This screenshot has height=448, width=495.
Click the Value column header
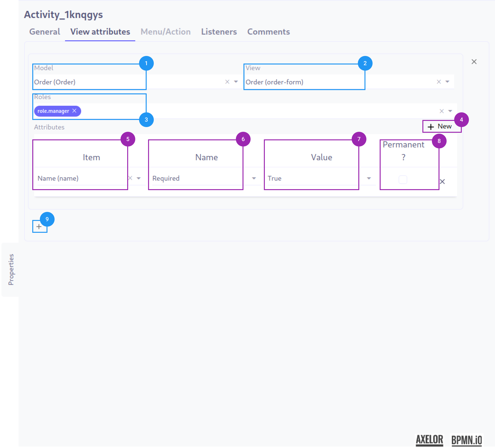[321, 157]
